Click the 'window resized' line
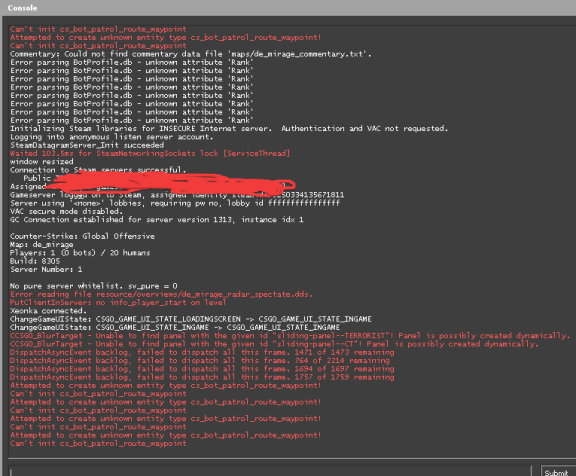Viewport: 576px width, 476px height. pos(42,162)
